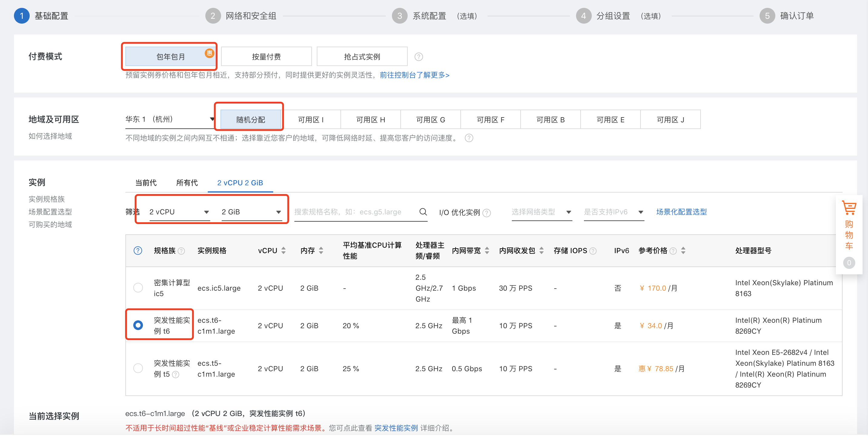The height and width of the screenshot is (436, 868).
Task: Open 场景化配置选型 link
Action: (x=681, y=212)
